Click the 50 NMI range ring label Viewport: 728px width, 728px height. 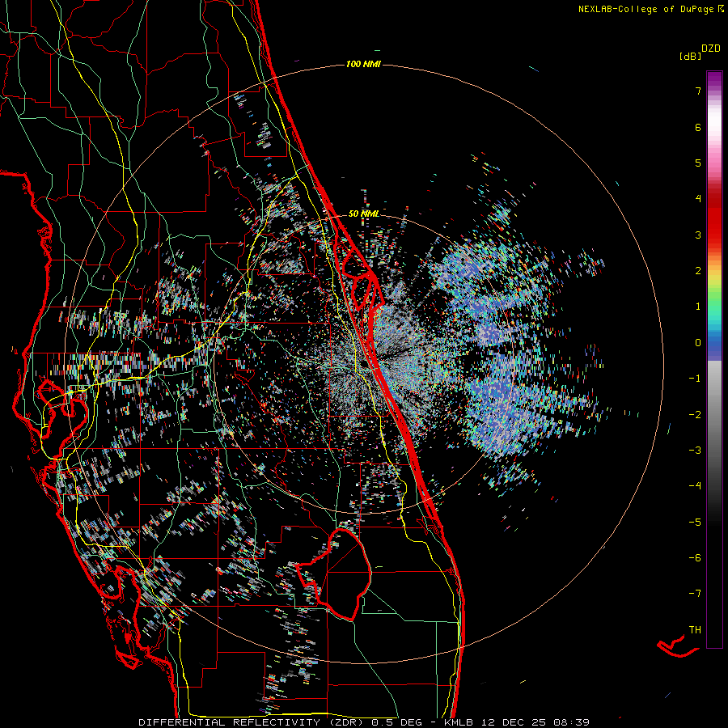click(363, 214)
